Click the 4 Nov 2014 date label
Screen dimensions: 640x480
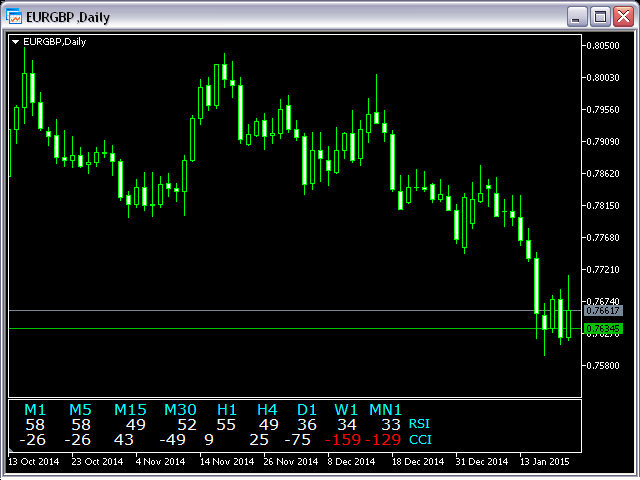[x=160, y=462]
